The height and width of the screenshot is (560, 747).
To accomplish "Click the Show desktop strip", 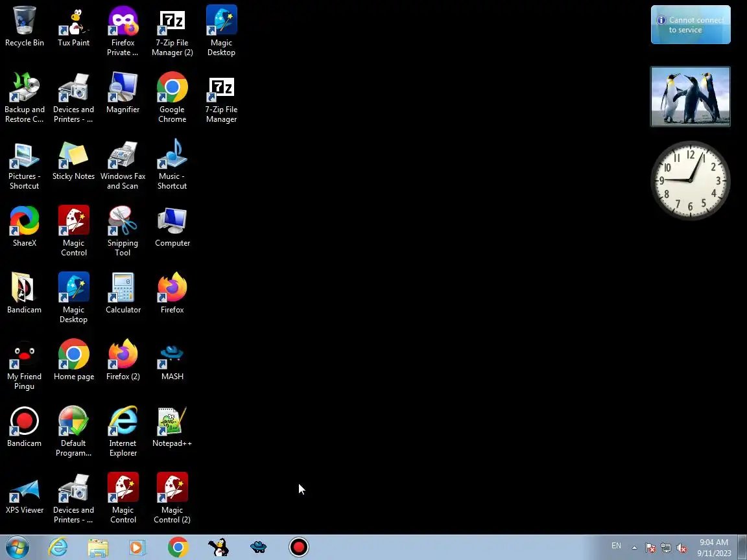I will [x=742, y=547].
